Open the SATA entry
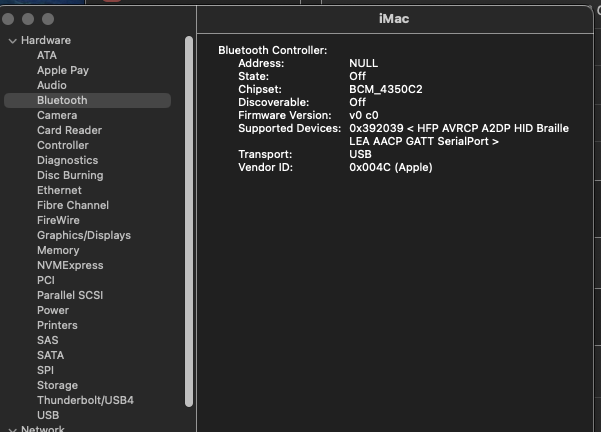This screenshot has width=601, height=432. 50,355
